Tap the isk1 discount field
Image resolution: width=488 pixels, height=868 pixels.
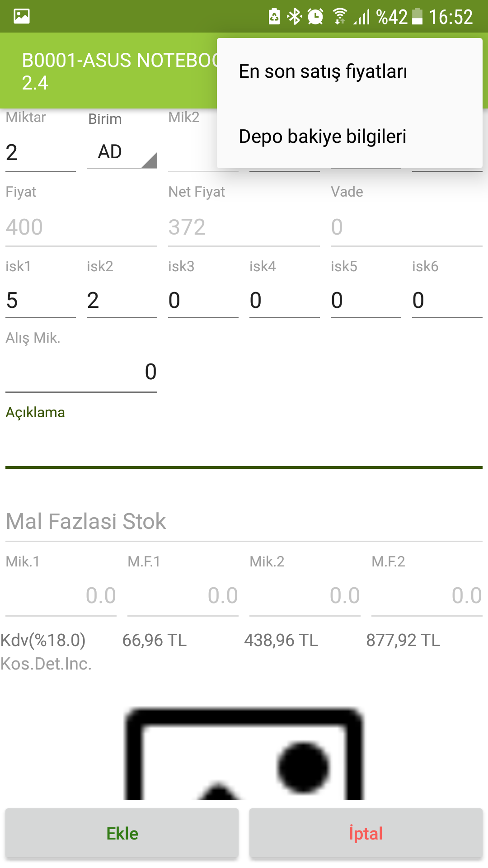click(41, 300)
